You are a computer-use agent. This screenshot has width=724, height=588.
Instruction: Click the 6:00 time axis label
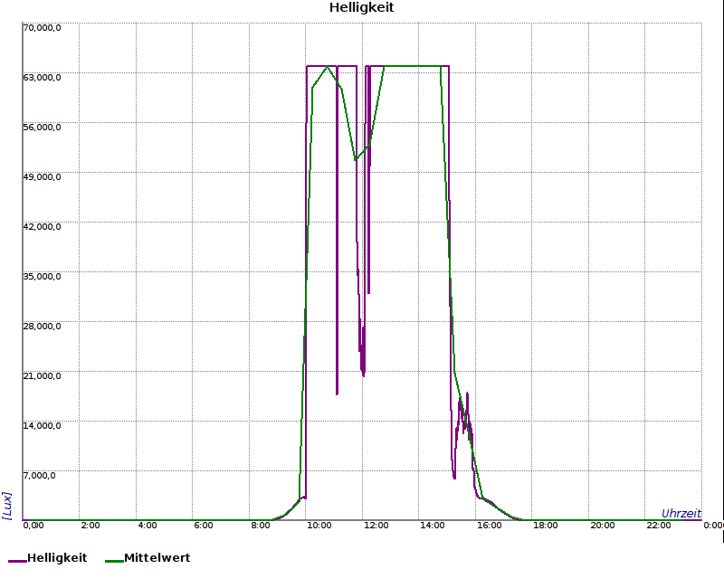(204, 526)
